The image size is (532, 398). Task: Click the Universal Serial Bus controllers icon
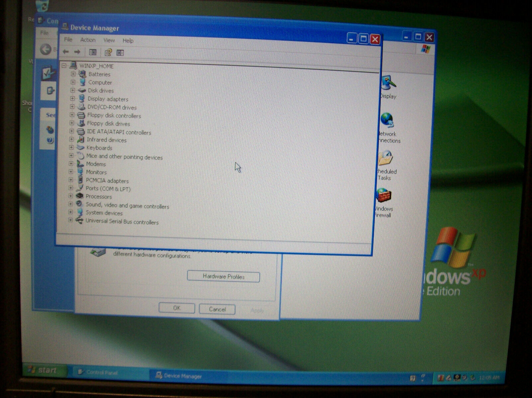coord(79,220)
